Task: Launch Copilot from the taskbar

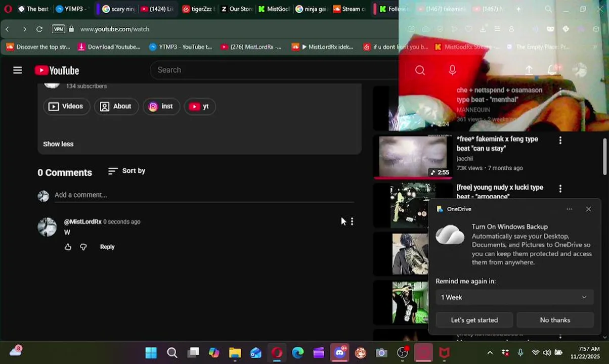Action: click(x=214, y=352)
